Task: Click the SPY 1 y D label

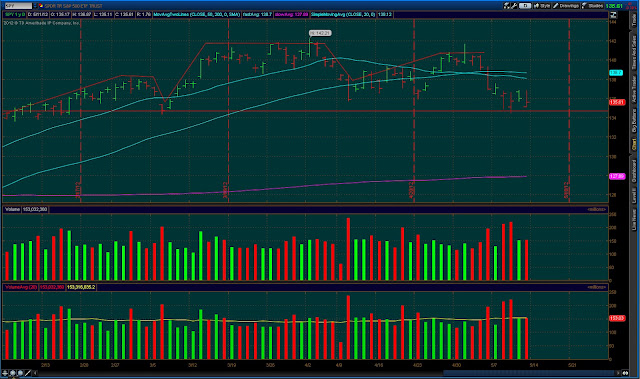Action: [x=15, y=14]
